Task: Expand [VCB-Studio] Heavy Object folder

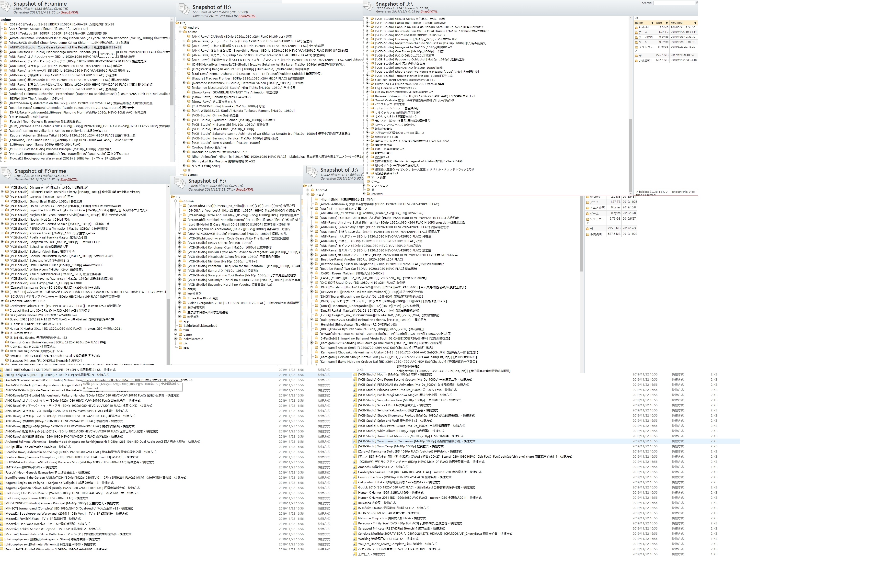Action: (x=180, y=243)
